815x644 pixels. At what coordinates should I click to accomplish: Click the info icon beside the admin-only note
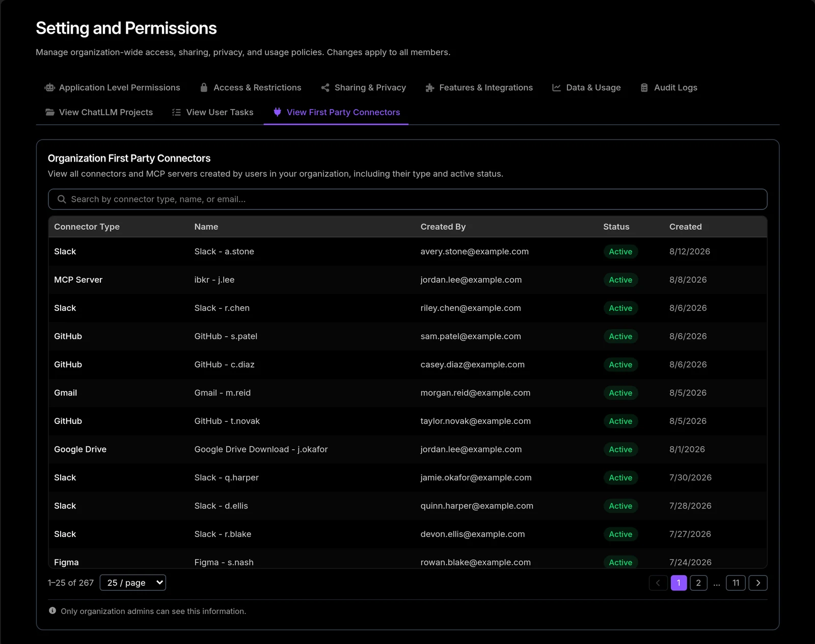tap(52, 610)
